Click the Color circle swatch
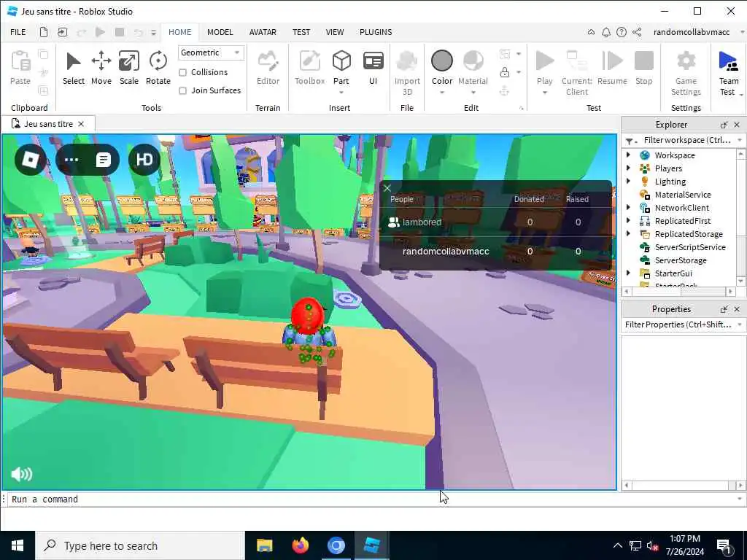Viewport: 747px width, 560px height. coord(441,61)
